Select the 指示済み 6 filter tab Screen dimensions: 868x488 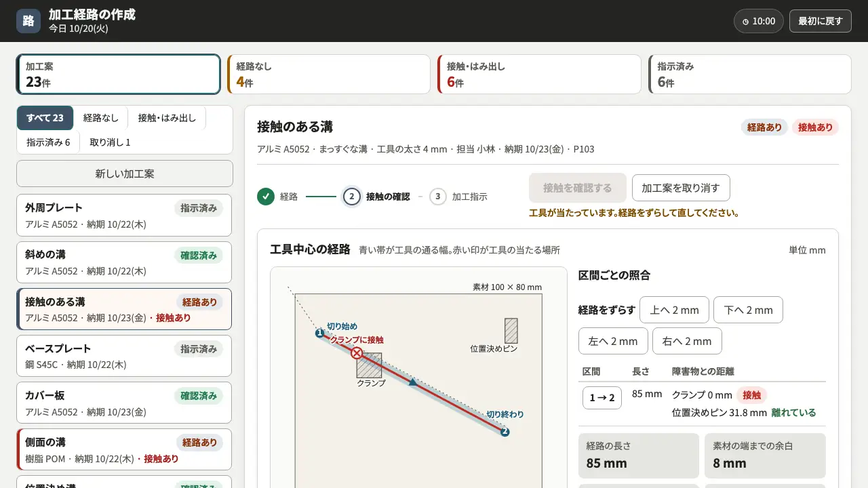pos(48,142)
